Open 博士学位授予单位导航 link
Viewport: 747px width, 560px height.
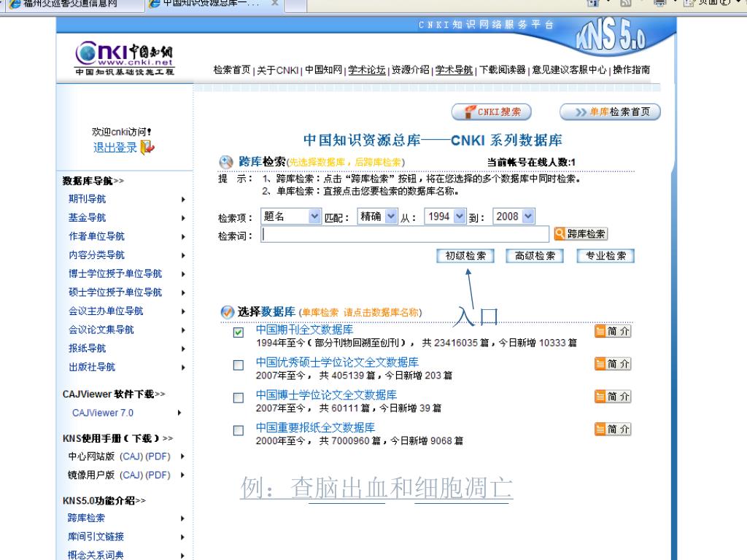point(115,274)
